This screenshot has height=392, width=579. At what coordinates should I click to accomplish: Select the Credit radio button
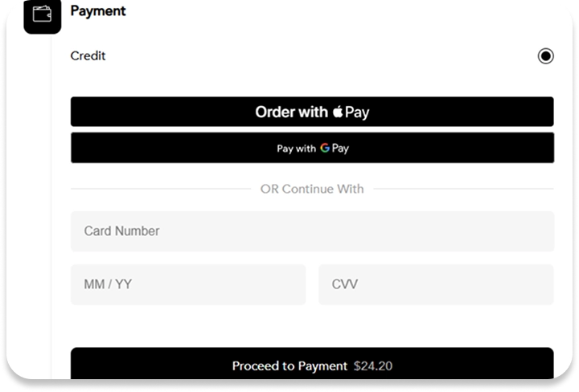pos(545,56)
